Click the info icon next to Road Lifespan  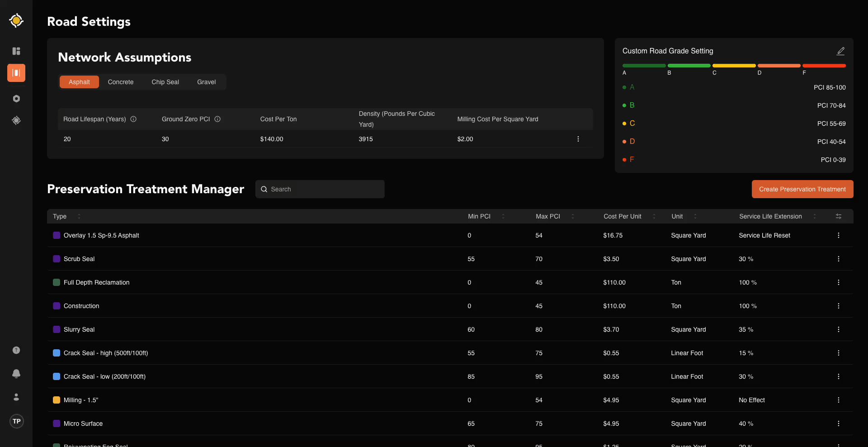133,119
